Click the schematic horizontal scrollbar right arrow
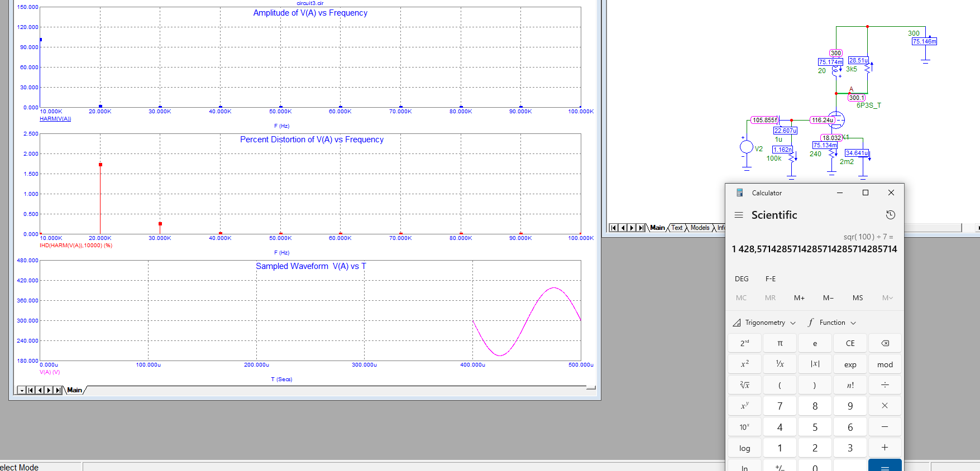 pyautogui.click(x=977, y=228)
